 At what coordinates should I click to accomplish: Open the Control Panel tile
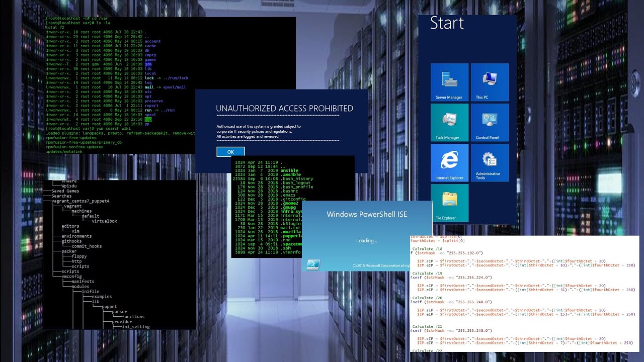coord(490,122)
